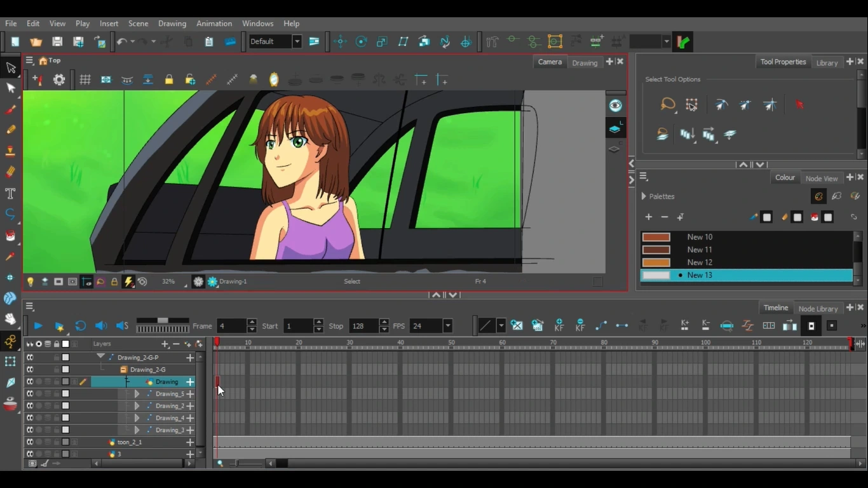Toggle the Sound speaker button
This screenshot has width=868, height=488.
tap(101, 326)
